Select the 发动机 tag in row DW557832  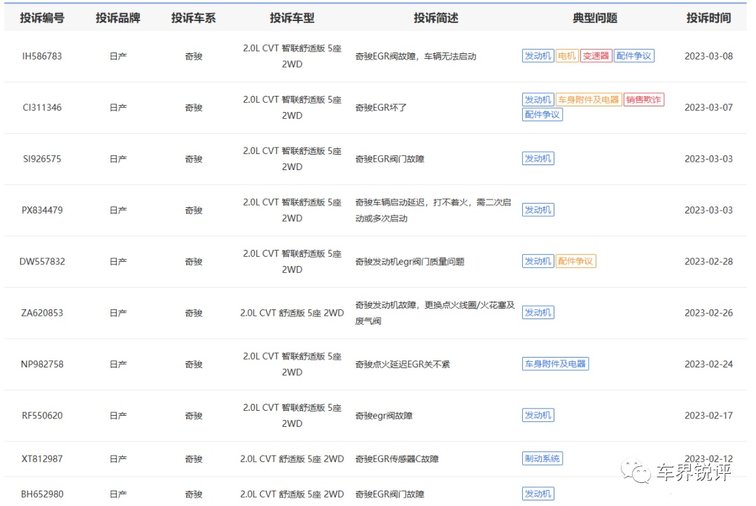[538, 261]
